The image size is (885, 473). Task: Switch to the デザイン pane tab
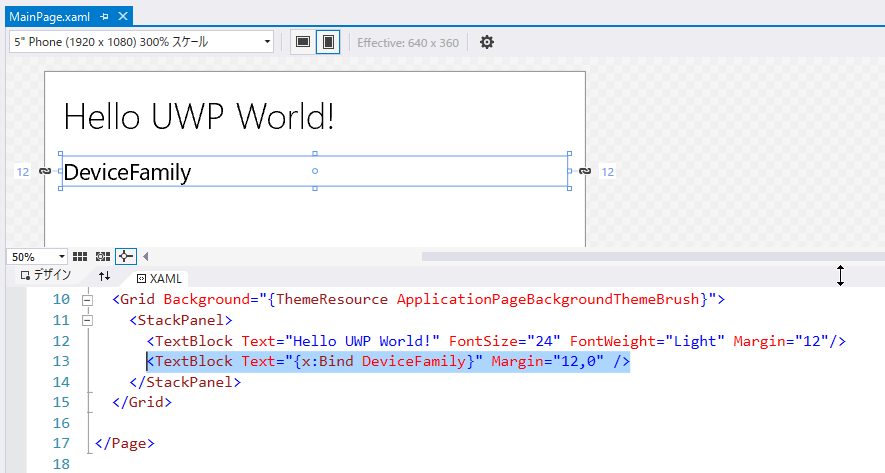tap(46, 275)
